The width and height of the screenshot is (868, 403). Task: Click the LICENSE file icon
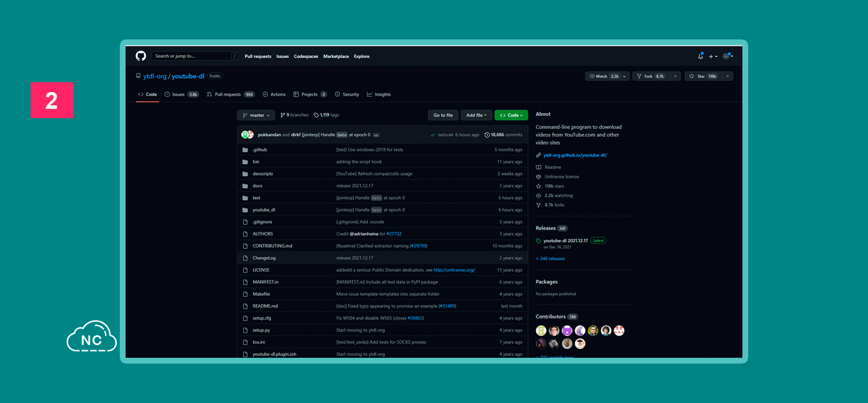point(245,270)
